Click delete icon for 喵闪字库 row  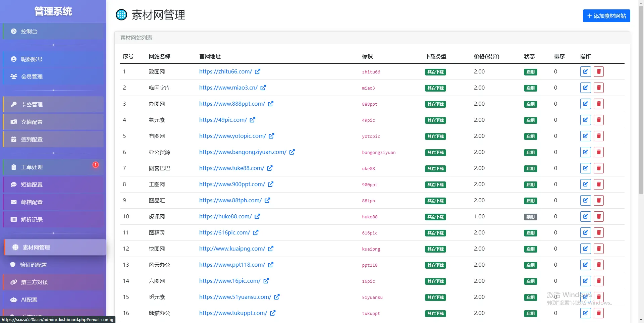point(598,88)
